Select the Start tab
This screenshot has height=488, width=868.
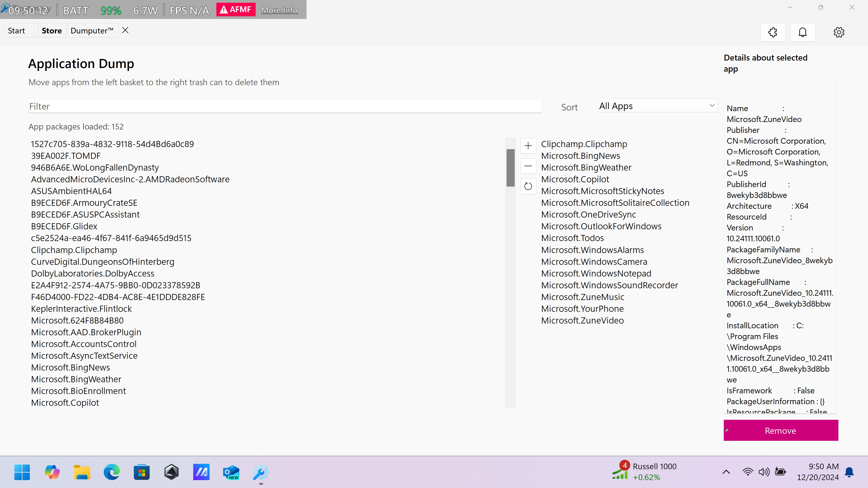tap(16, 30)
